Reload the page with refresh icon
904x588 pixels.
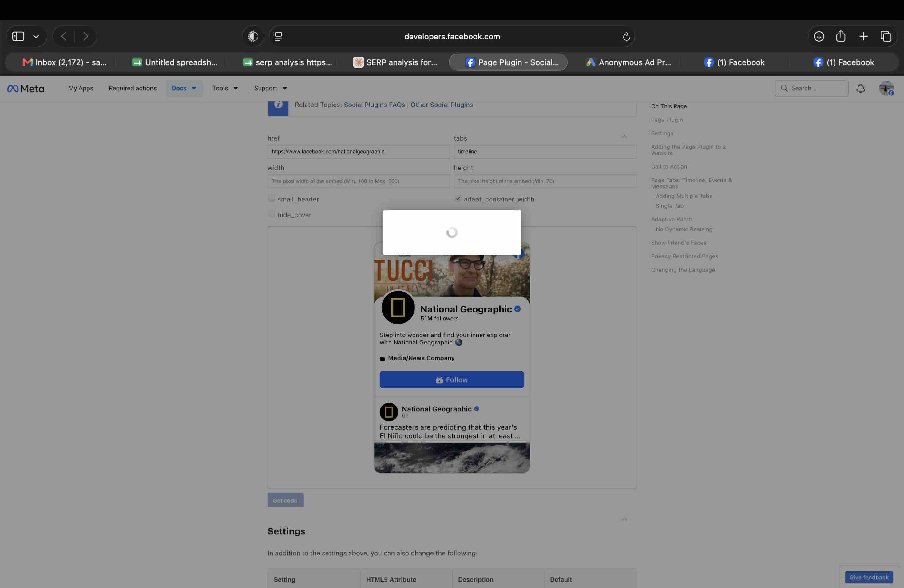click(x=626, y=37)
